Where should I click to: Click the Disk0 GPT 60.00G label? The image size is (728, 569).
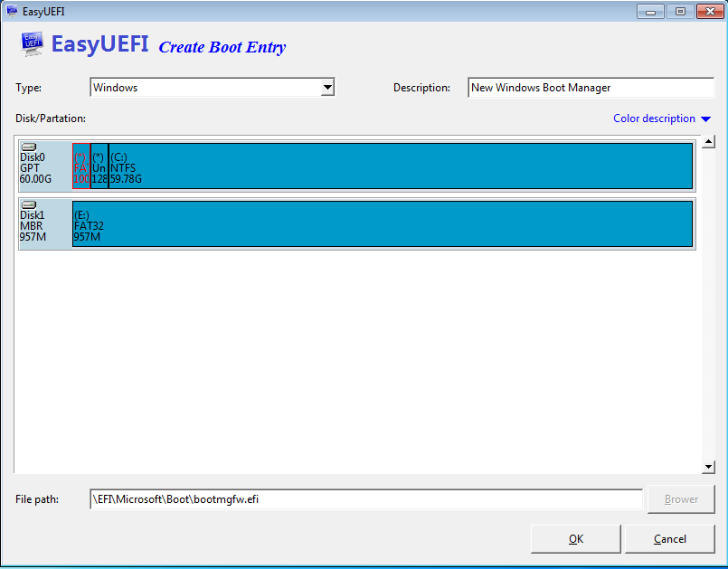tap(35, 168)
